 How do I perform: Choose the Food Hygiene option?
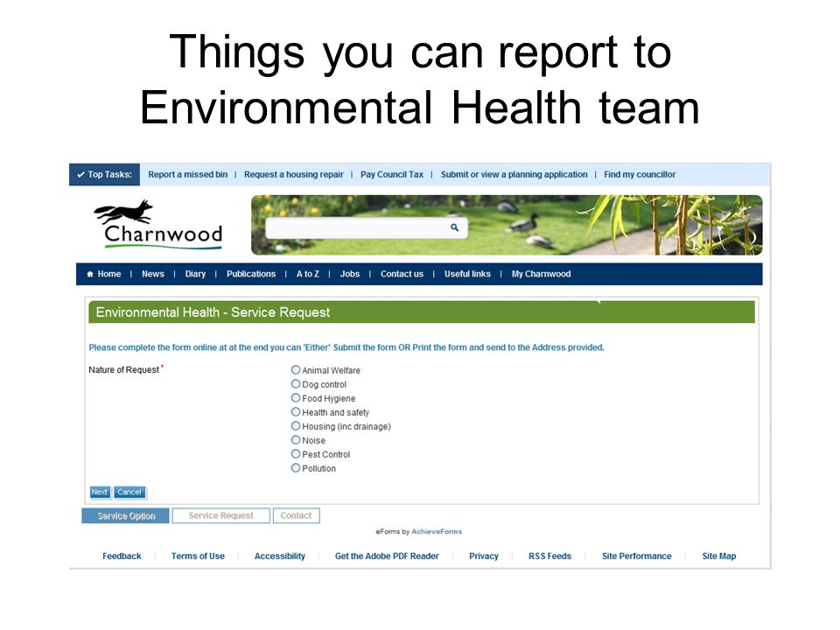pos(296,397)
